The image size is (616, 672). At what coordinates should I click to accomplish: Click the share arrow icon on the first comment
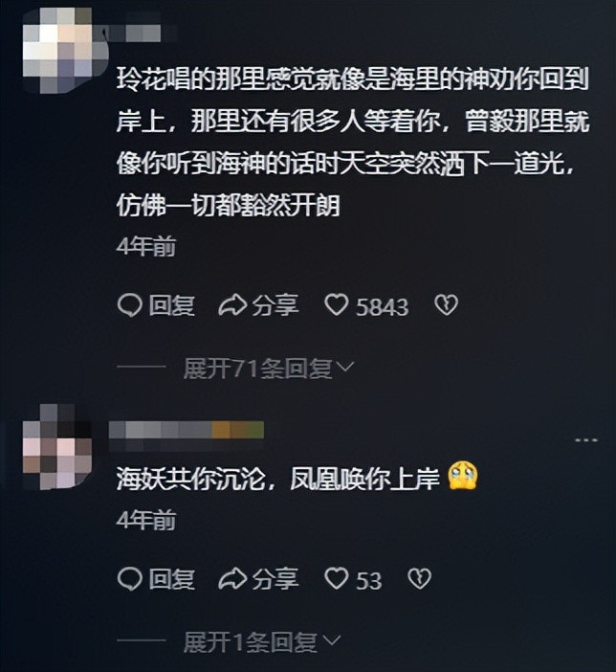(232, 305)
